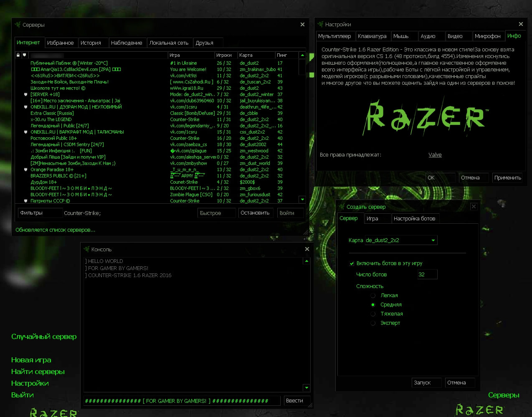The width and height of the screenshot is (532, 417).
Task: Click the shield icon on the Orange Paradise 18+ row
Action: [x=25, y=169]
